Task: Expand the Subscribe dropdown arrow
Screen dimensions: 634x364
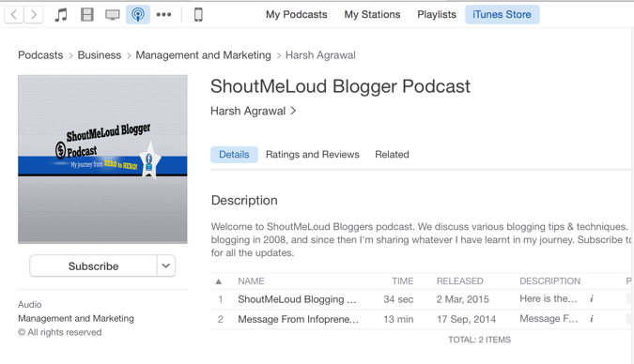Action: pos(165,265)
